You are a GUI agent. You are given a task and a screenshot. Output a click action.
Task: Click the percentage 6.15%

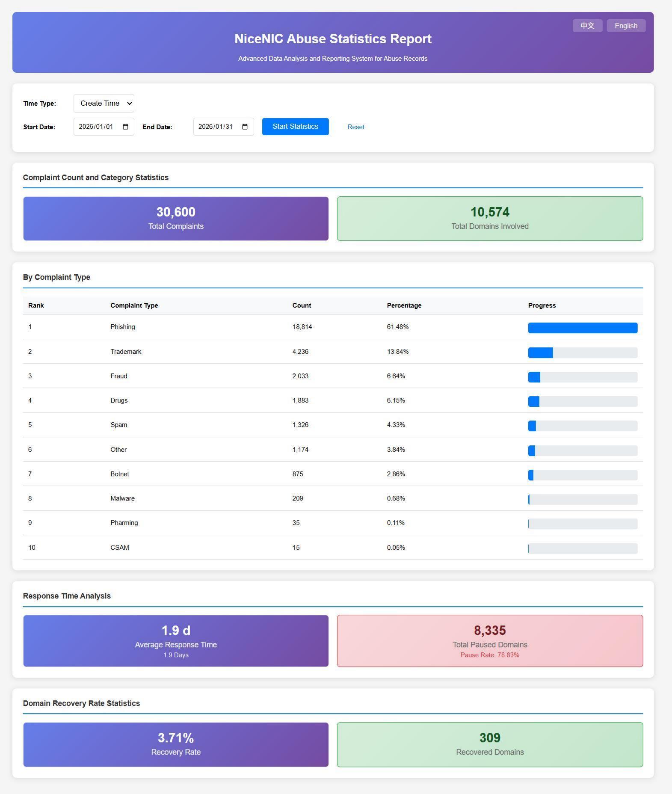click(396, 400)
